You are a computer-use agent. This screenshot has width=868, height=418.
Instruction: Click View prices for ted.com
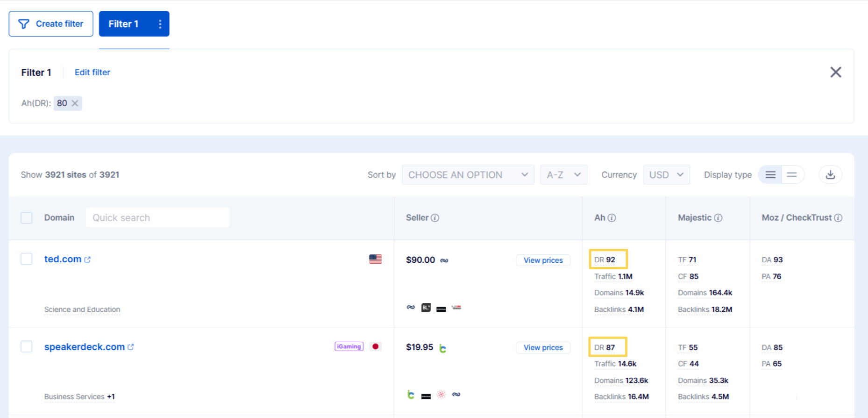543,260
